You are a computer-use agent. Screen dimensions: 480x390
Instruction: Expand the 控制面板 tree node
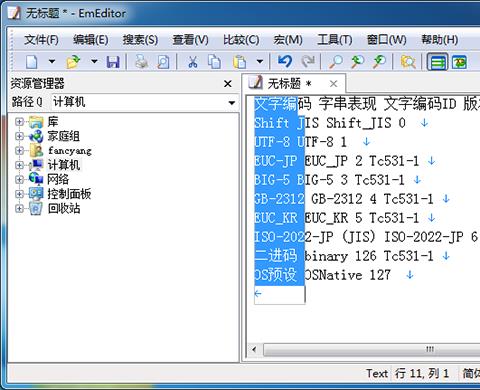pyautogui.click(x=19, y=194)
